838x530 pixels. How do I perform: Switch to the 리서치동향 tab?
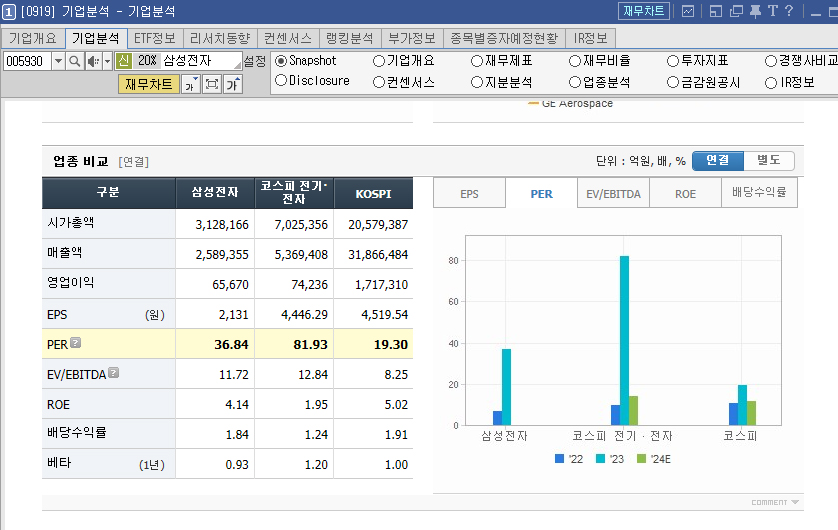click(220, 38)
